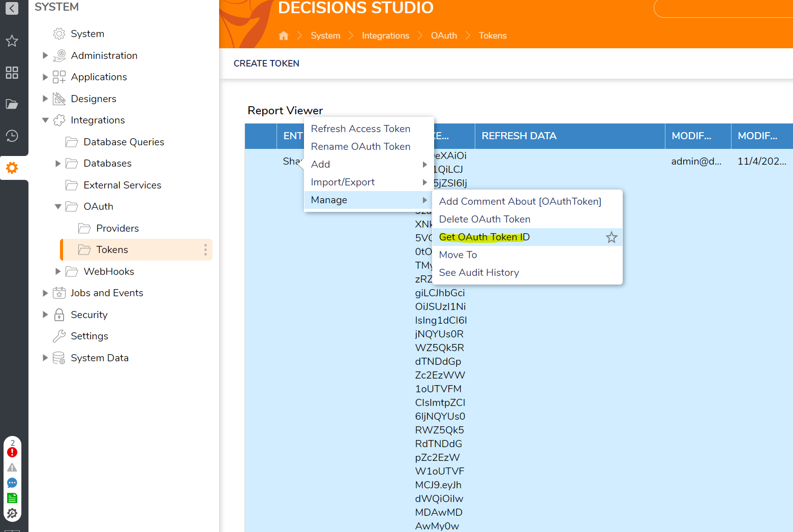Open the wrench gear tools icon
Viewport: 793px width, 532px height.
pyautogui.click(x=12, y=513)
